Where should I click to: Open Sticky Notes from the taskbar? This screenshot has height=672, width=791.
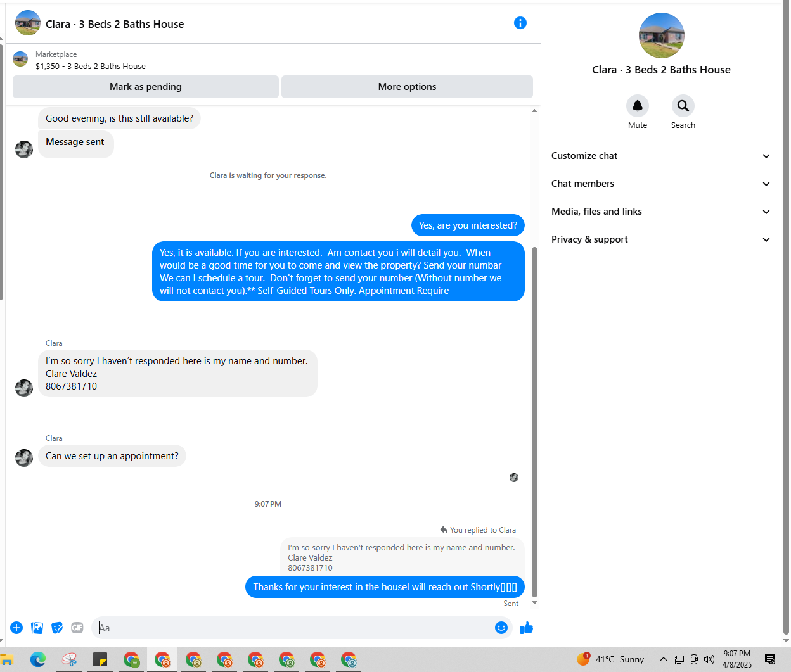tap(100, 659)
